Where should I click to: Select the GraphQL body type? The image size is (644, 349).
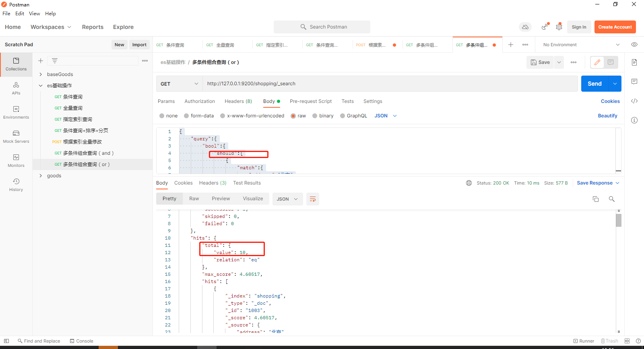343,116
